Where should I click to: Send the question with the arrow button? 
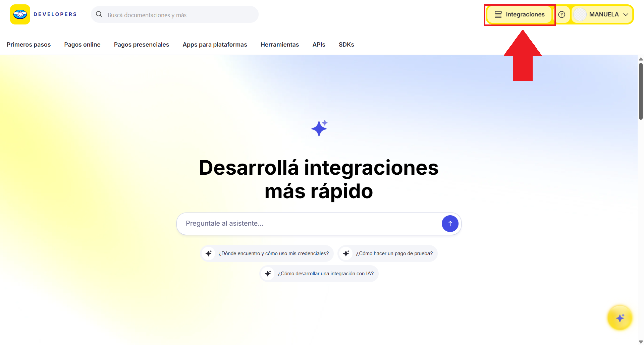[450, 224]
